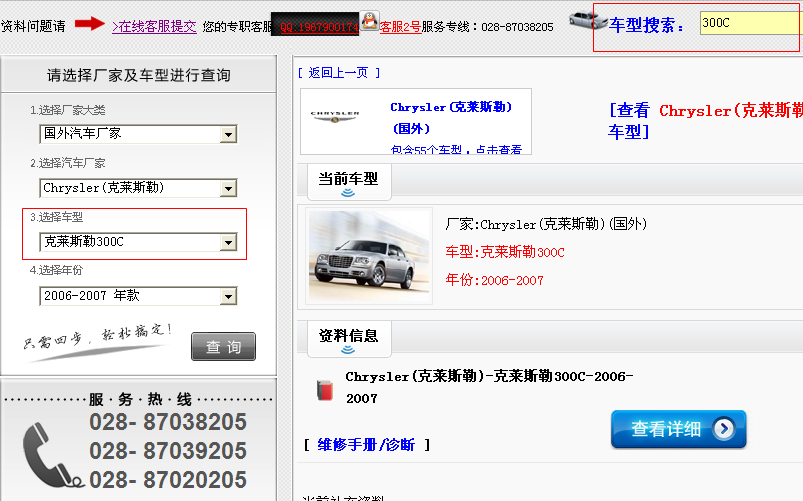Open the 在线客服提交 link

[154, 26]
